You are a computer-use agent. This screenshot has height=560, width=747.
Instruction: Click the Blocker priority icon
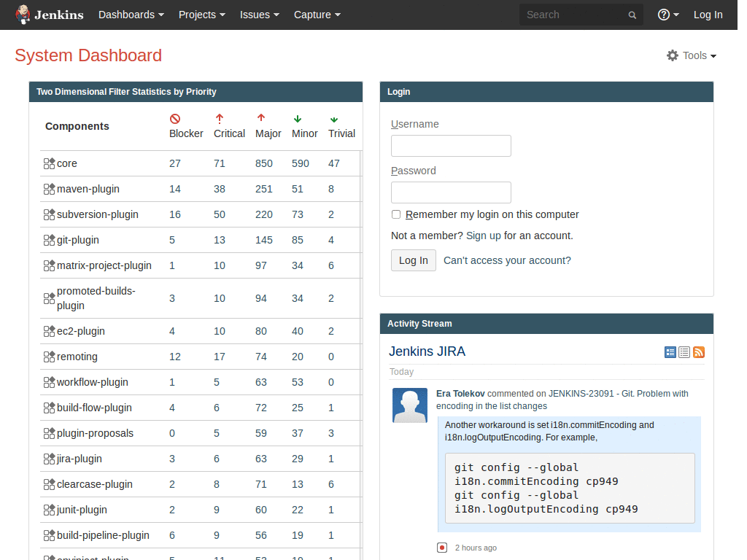pyautogui.click(x=175, y=118)
